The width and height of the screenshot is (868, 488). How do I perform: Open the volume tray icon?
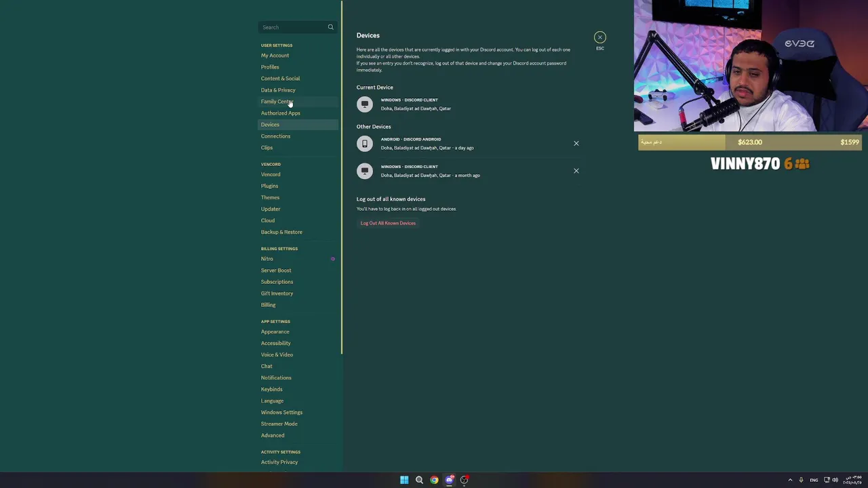tap(835, 480)
